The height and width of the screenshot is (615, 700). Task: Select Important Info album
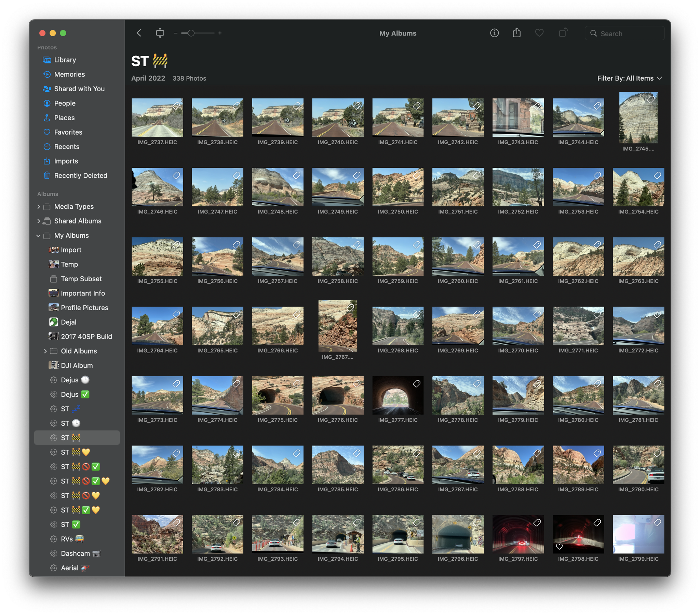click(77, 293)
